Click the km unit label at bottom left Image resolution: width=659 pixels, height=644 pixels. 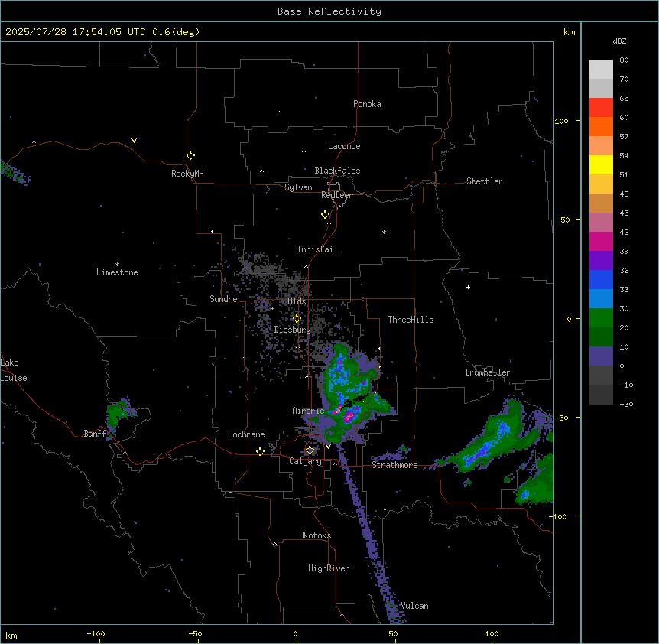11,636
